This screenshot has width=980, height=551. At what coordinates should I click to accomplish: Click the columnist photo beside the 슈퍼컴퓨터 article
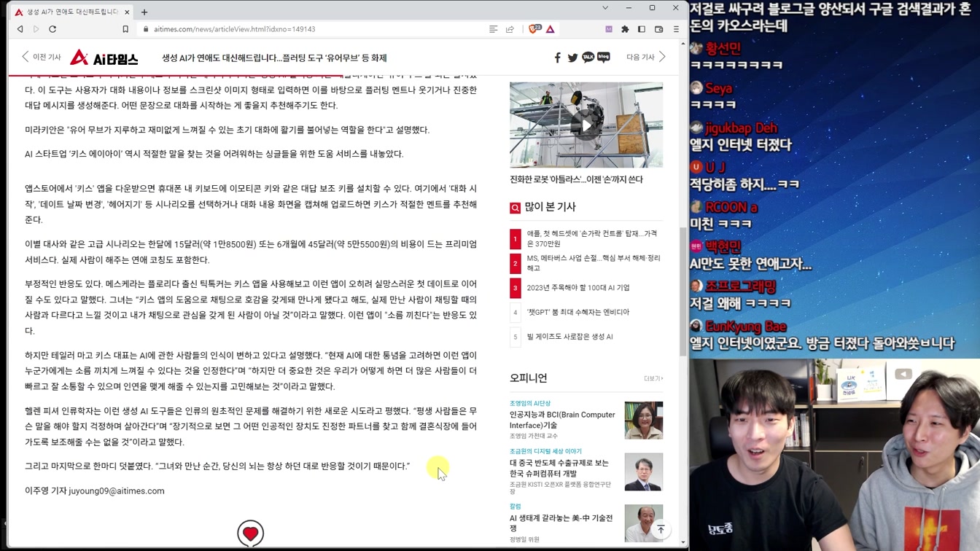pyautogui.click(x=644, y=472)
